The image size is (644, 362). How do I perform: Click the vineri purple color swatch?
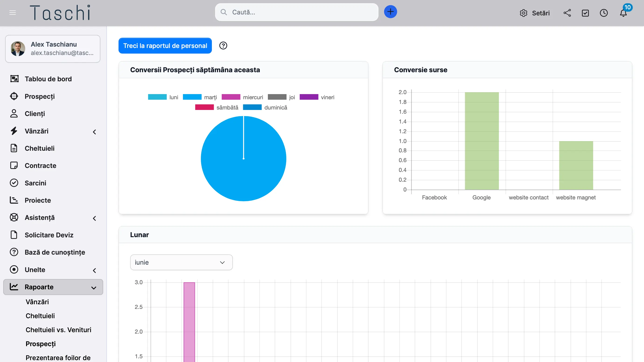(309, 97)
